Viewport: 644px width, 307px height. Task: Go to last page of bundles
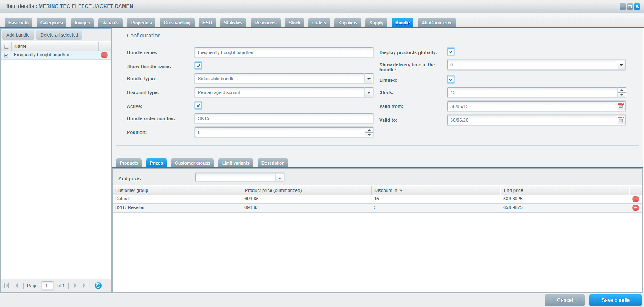[85, 286]
